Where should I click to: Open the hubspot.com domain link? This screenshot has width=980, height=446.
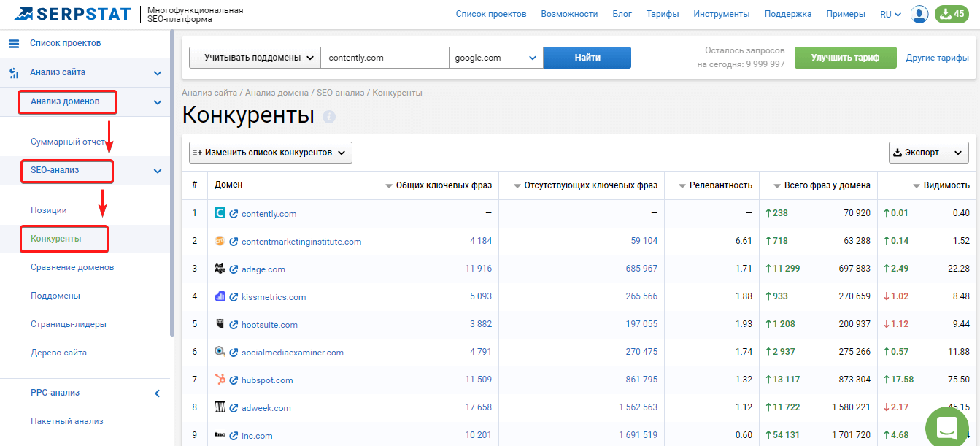(267, 380)
